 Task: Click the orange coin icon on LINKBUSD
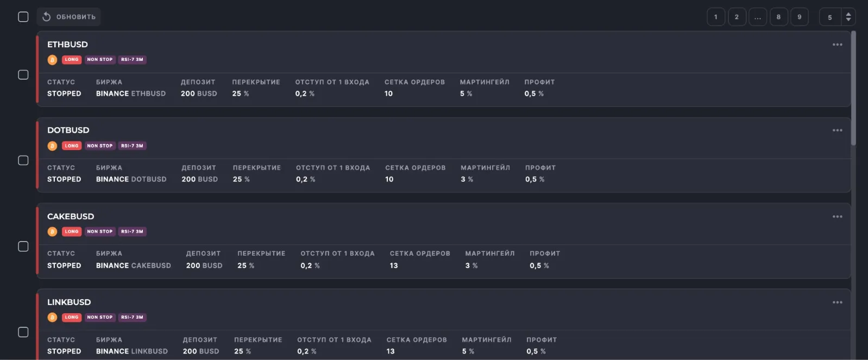tap(52, 318)
